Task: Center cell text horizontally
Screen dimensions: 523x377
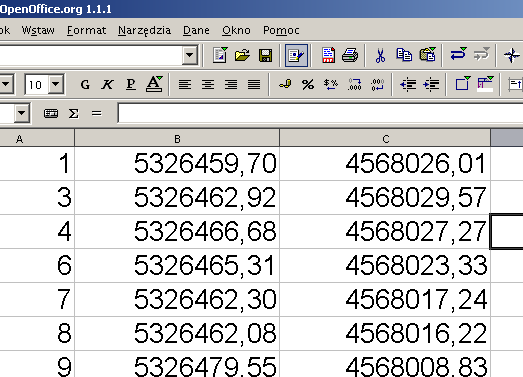Action: [208, 84]
